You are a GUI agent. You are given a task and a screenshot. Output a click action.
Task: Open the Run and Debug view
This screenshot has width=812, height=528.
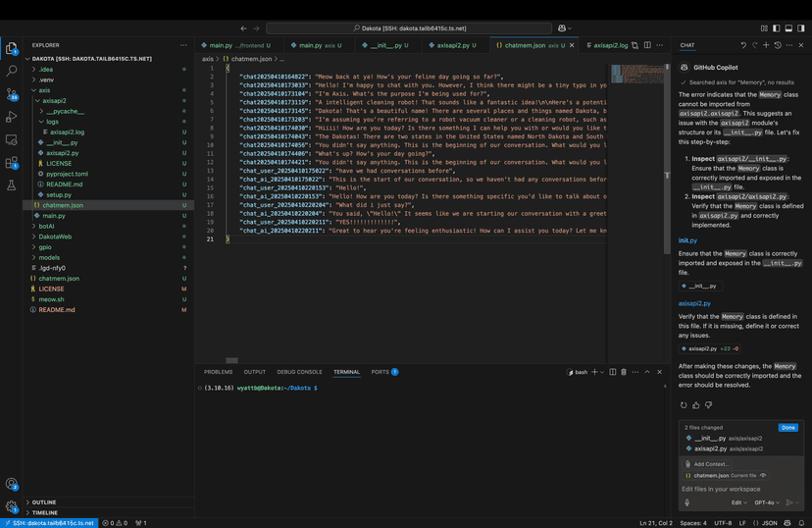point(12,117)
